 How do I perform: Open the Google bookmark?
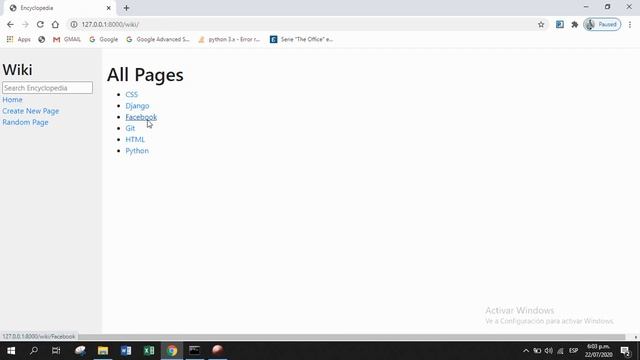pyautogui.click(x=103, y=39)
